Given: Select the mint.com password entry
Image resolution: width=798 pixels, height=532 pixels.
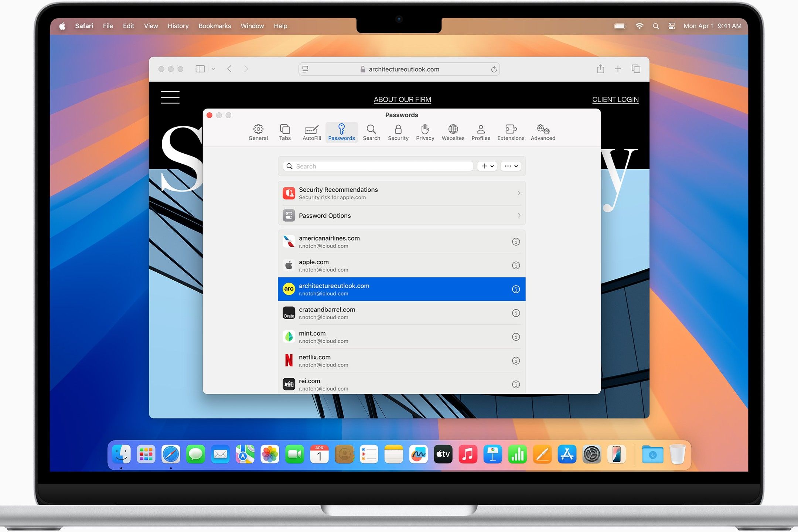Looking at the screenshot, I should (x=402, y=337).
